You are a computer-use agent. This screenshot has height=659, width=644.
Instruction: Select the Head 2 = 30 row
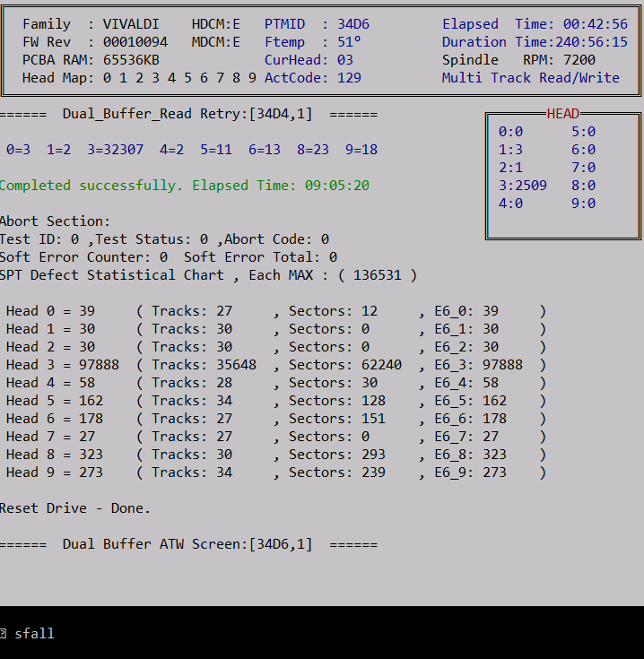click(275, 347)
